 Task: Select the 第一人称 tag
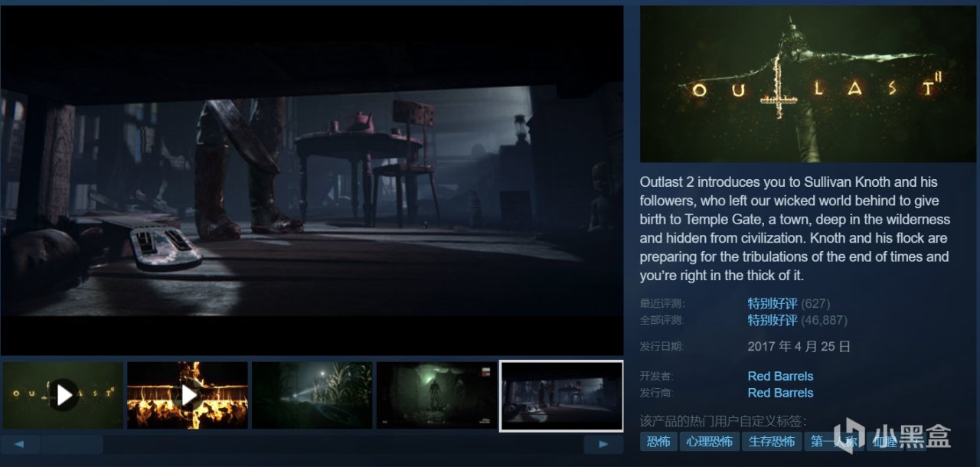[x=835, y=441]
